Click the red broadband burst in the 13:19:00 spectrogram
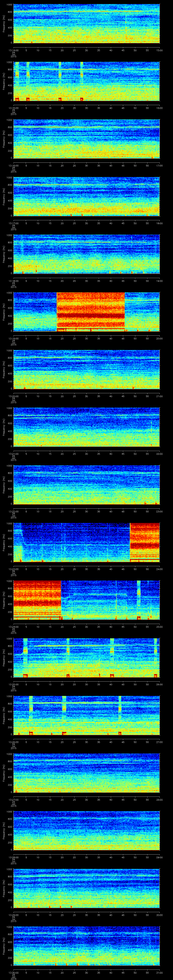The width and height of the screenshot is (173, 980). (x=91, y=312)
